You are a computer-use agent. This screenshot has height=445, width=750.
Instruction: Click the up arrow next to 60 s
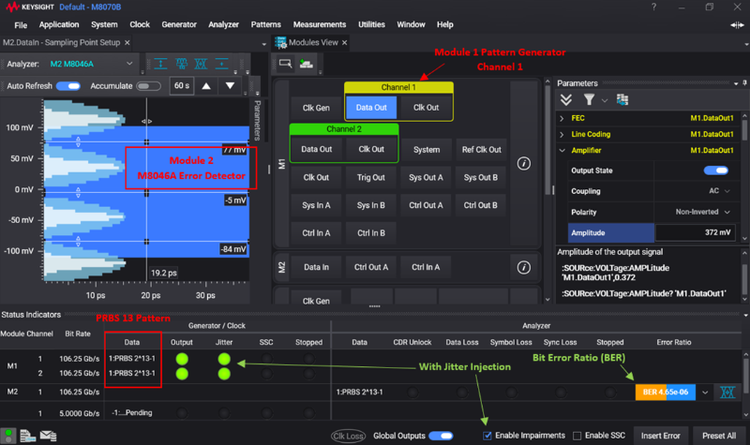click(x=207, y=86)
